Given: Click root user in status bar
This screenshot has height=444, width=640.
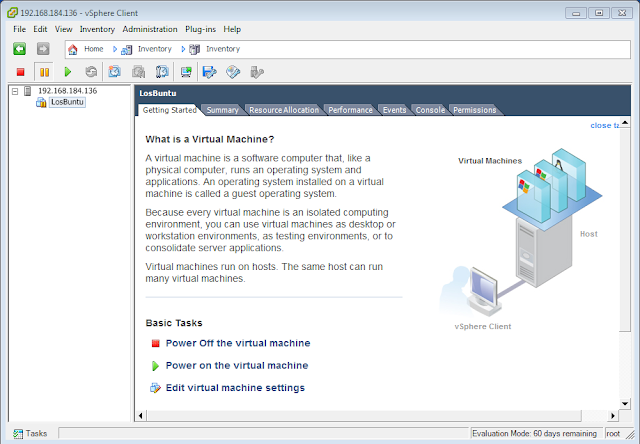Looking at the screenshot, I should 613,433.
